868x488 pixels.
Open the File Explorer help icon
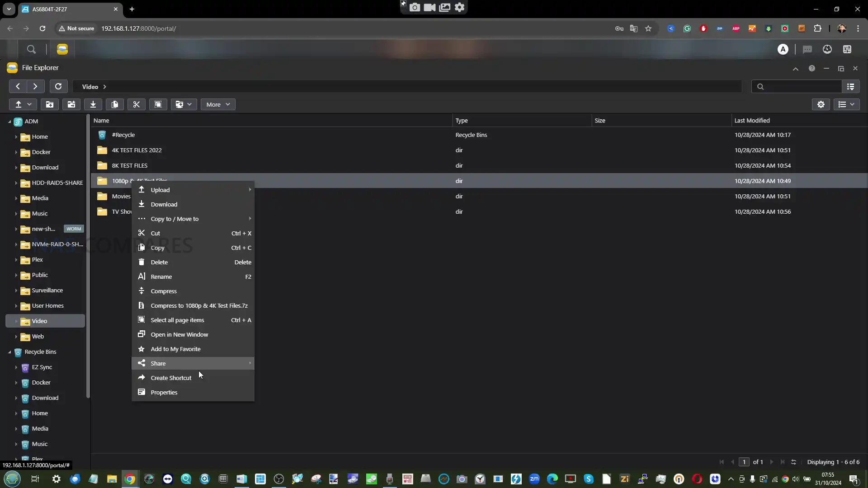[x=812, y=68]
